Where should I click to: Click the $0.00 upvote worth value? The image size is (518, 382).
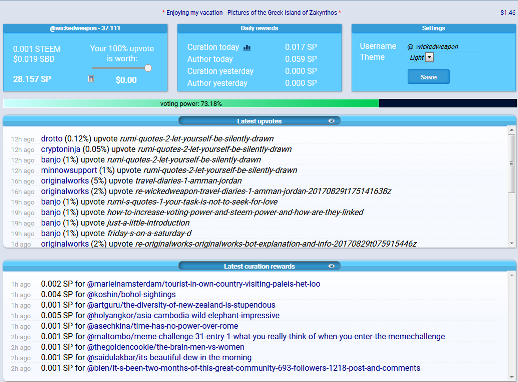126,80
